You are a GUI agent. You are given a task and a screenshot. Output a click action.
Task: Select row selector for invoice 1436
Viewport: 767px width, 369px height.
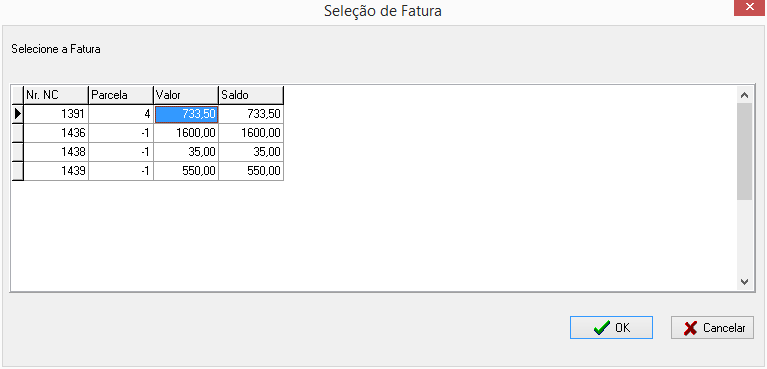click(x=18, y=133)
